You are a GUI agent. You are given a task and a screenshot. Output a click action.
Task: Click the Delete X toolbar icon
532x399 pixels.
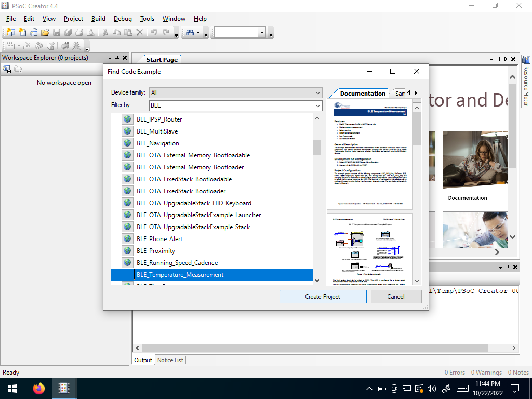pos(139,33)
